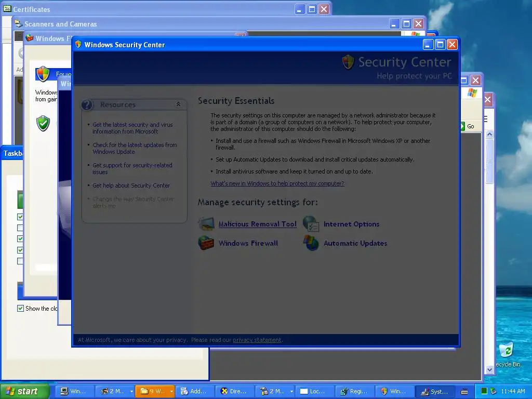Screen dimensions: 532x399
Task: Switch to the Dire... taskbar button
Action: 234,391
